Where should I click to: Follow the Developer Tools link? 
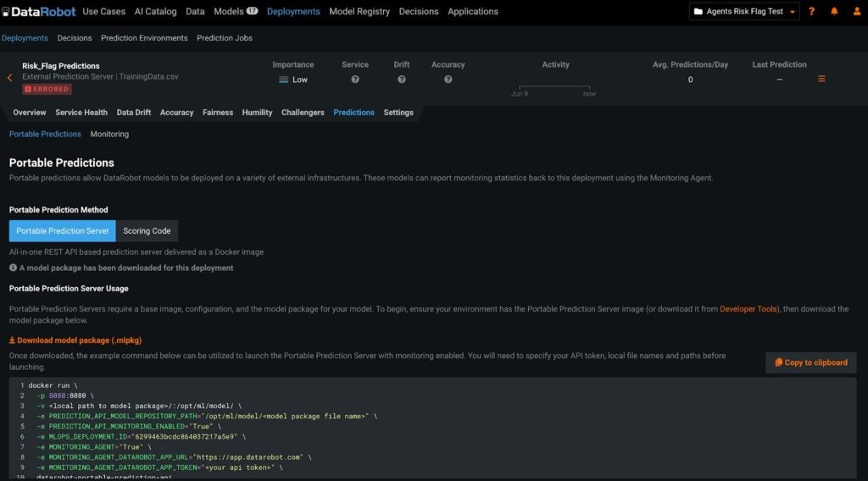click(x=748, y=309)
